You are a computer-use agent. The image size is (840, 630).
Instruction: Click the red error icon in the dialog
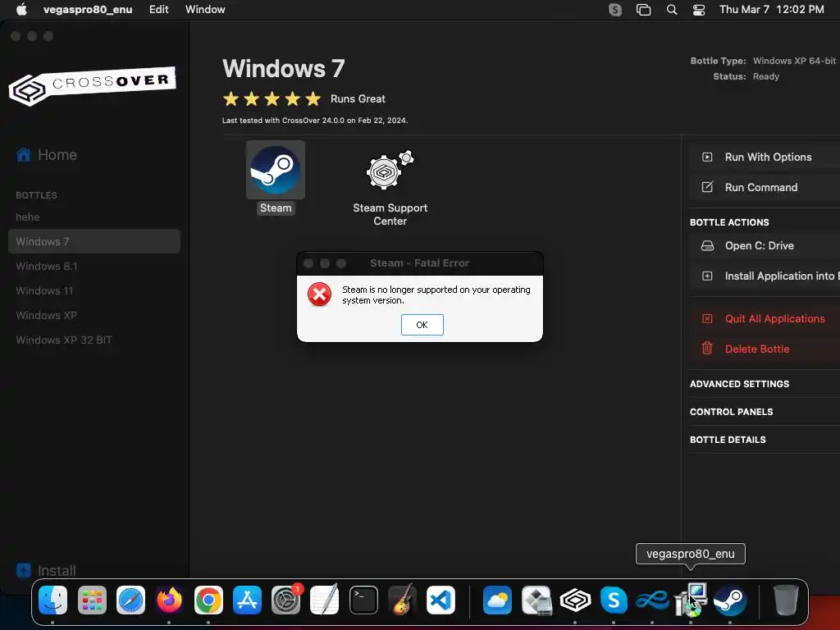coord(319,294)
